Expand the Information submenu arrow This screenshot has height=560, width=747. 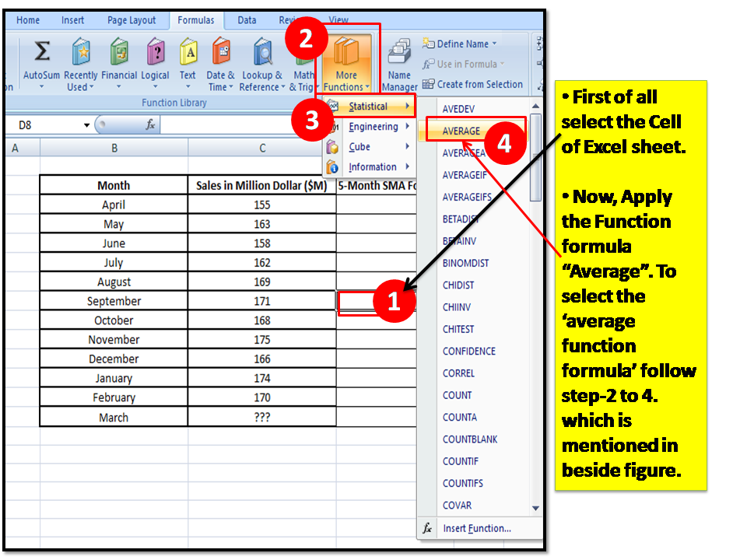pyautogui.click(x=408, y=166)
